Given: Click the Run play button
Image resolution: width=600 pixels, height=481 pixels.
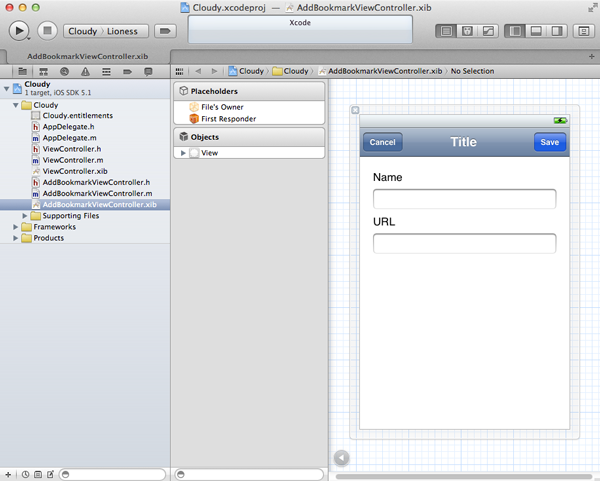Looking at the screenshot, I should coord(19,31).
